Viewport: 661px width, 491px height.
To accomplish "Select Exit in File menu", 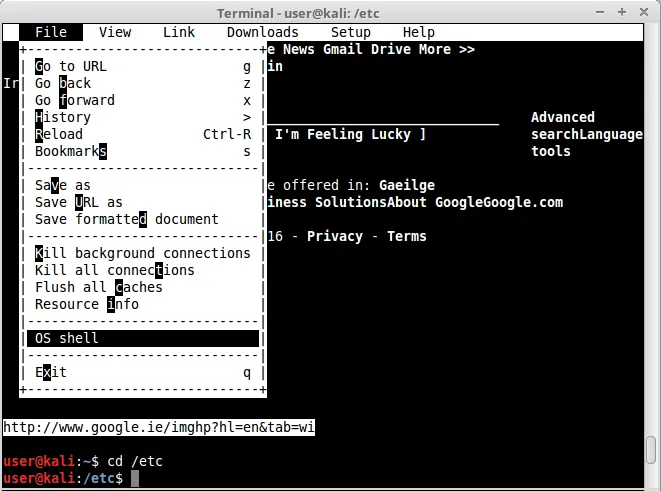I will point(143,373).
